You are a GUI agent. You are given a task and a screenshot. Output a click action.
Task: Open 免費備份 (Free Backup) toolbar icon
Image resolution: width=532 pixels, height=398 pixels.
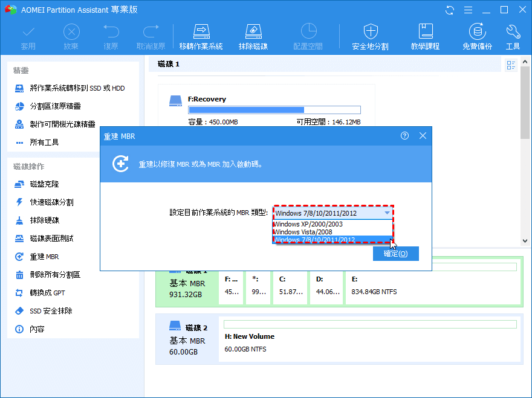pyautogui.click(x=478, y=37)
